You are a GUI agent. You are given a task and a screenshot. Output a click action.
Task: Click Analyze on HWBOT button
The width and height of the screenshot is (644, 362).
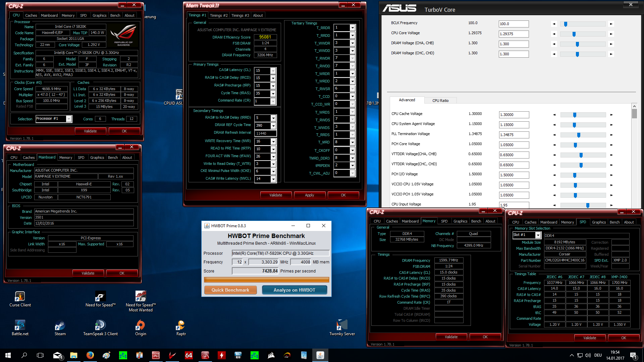294,290
